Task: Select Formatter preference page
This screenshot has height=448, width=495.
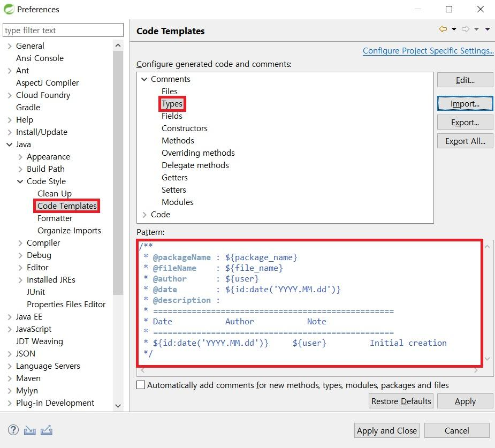Action: (x=55, y=218)
